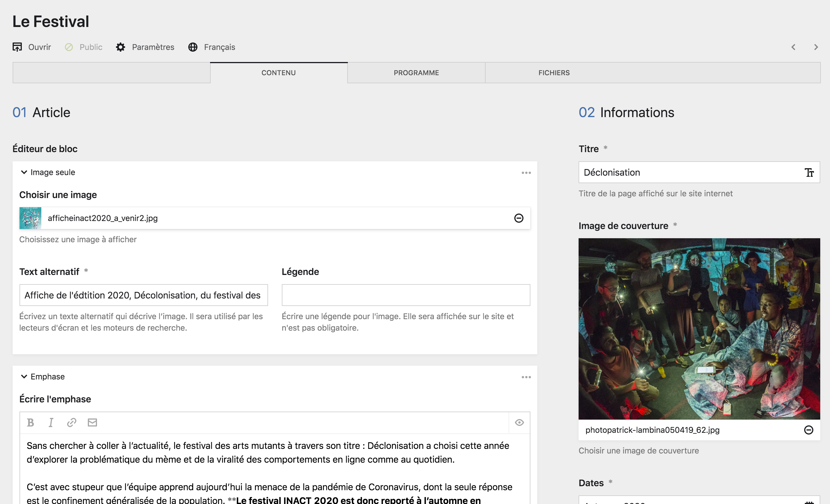Open Emphase block options menu
The height and width of the screenshot is (504, 830).
526,377
